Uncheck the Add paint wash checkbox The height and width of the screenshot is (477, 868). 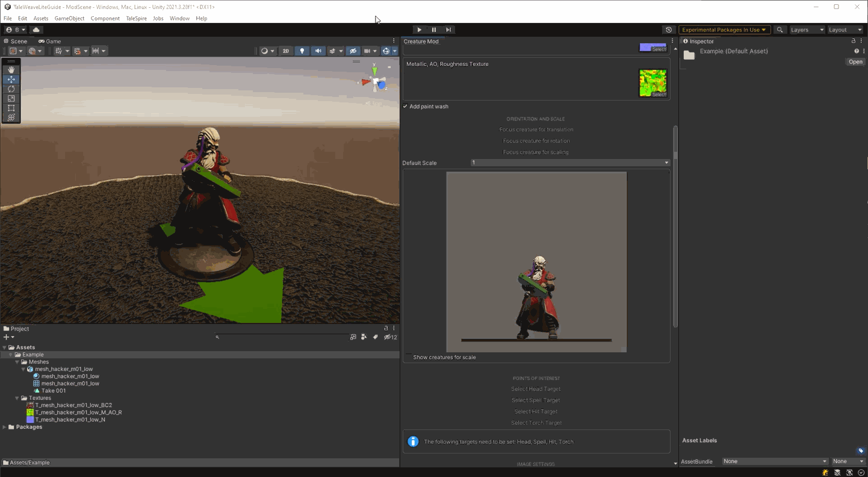[406, 107]
